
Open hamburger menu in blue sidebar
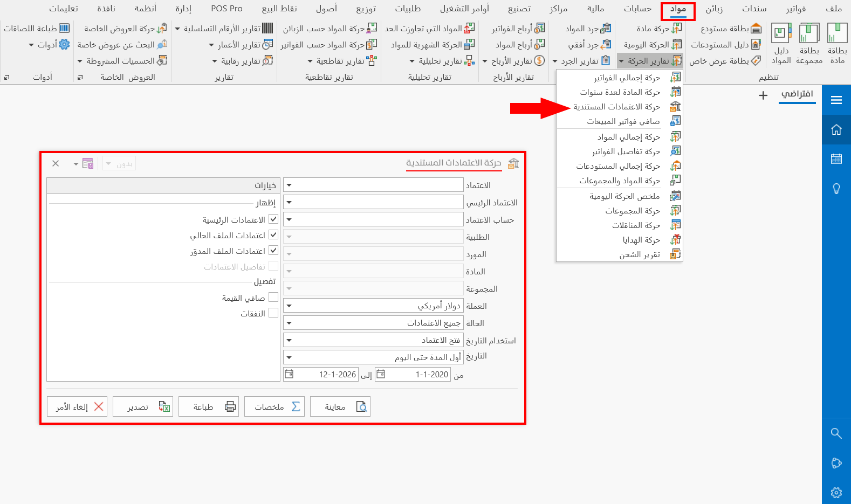pyautogui.click(x=836, y=100)
